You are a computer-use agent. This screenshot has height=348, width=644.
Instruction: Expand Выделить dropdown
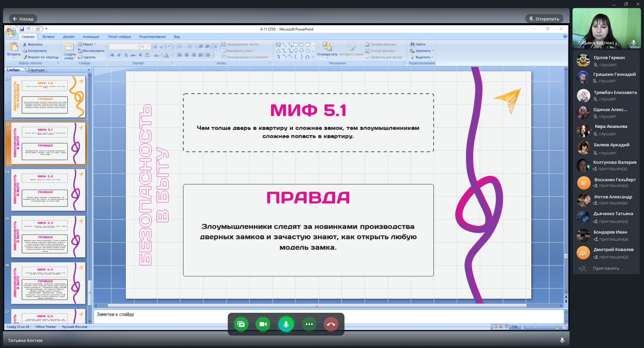point(432,57)
